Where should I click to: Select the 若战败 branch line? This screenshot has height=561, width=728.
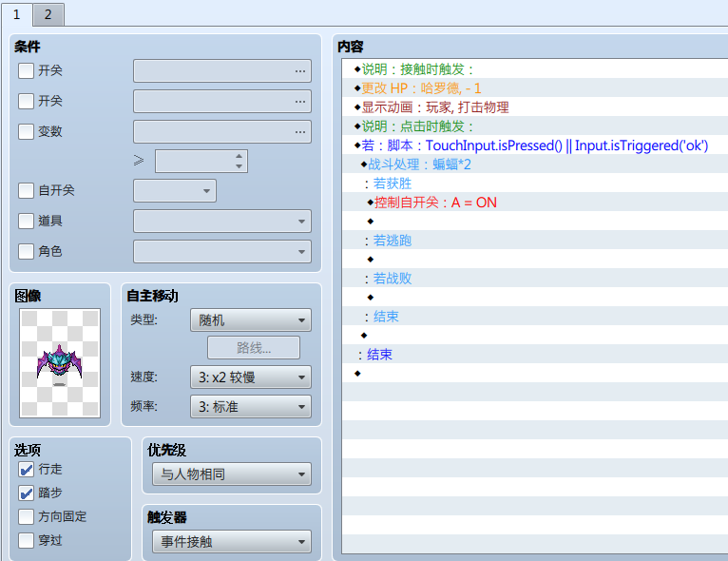click(x=535, y=279)
